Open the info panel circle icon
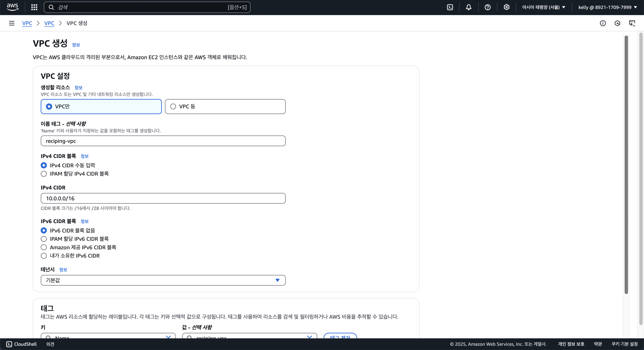Screen dimensions: 644x350 (x=603, y=23)
